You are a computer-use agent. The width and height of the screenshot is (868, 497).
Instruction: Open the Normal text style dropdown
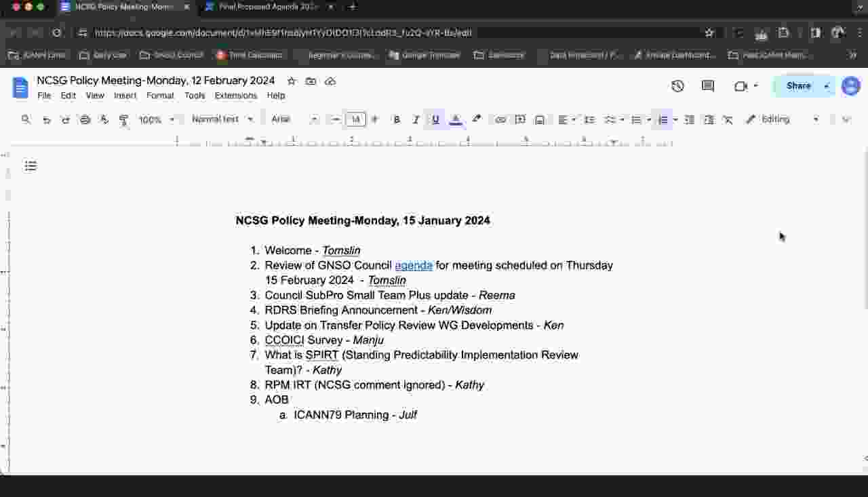point(222,119)
